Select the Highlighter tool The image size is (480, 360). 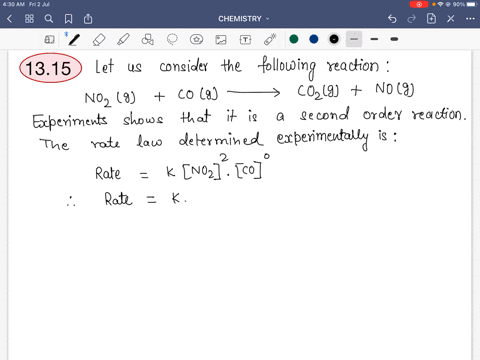coord(123,39)
